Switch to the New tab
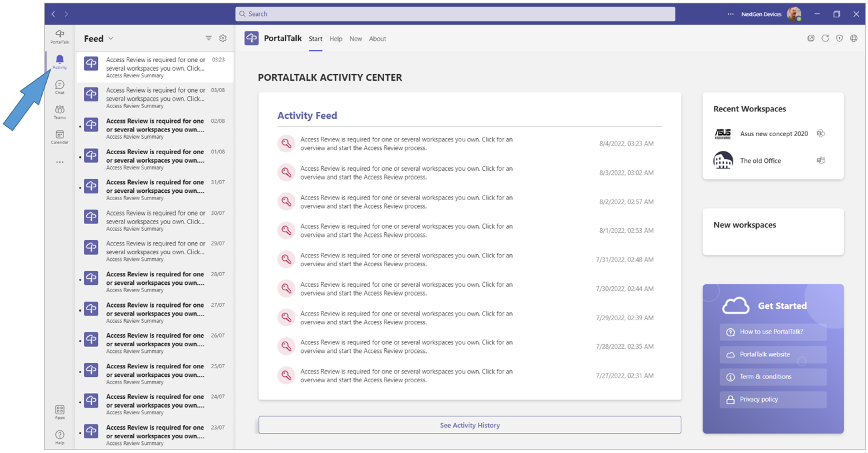The width and height of the screenshot is (868, 453). point(356,39)
